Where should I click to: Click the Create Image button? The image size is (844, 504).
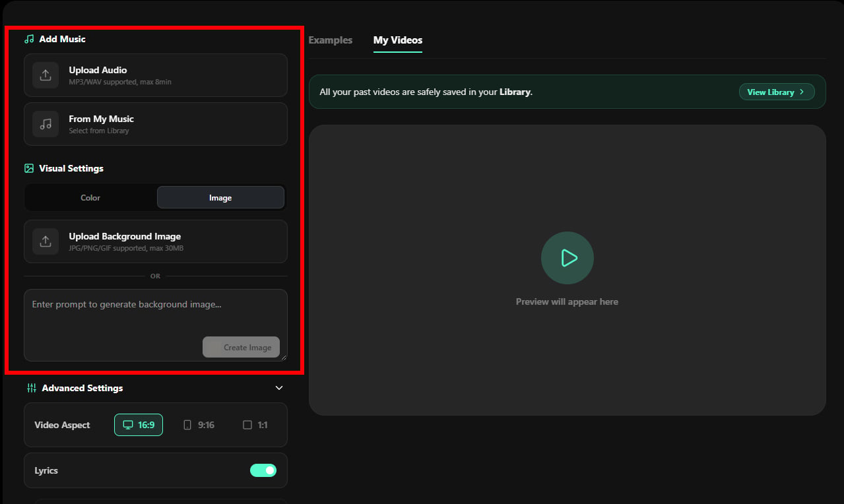click(241, 347)
